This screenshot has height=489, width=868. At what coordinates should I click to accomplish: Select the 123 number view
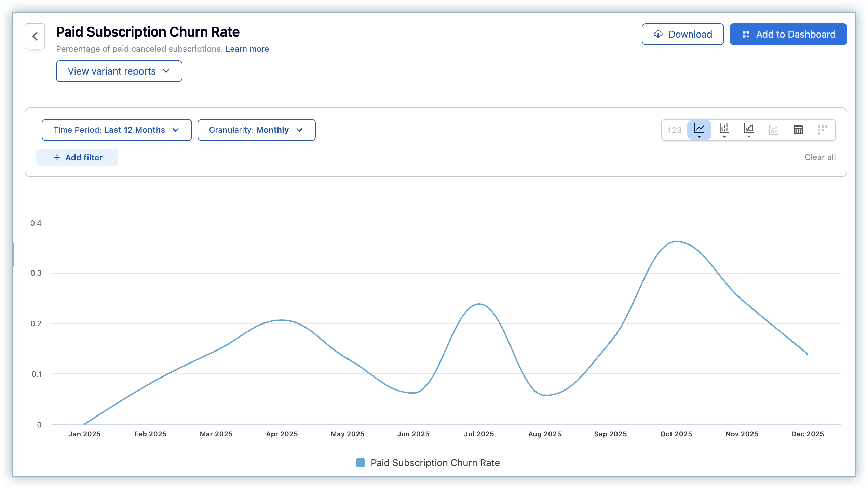click(674, 130)
